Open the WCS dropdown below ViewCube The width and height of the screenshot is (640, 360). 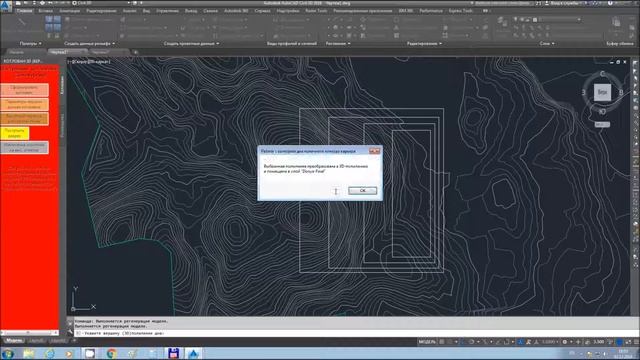pyautogui.click(x=602, y=124)
